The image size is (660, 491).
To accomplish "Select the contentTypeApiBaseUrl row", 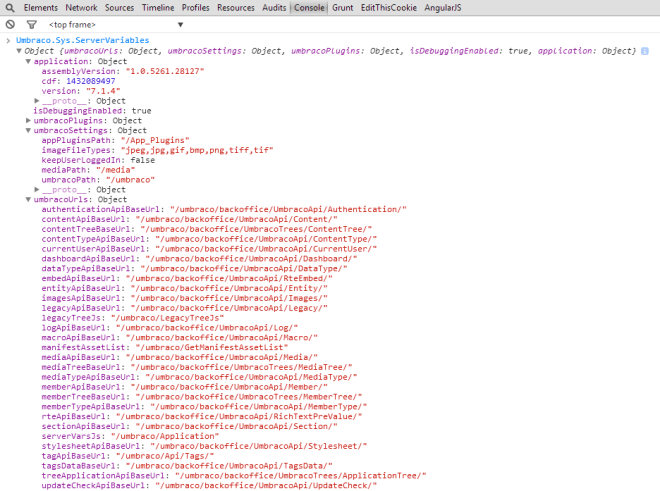I will pos(209,239).
